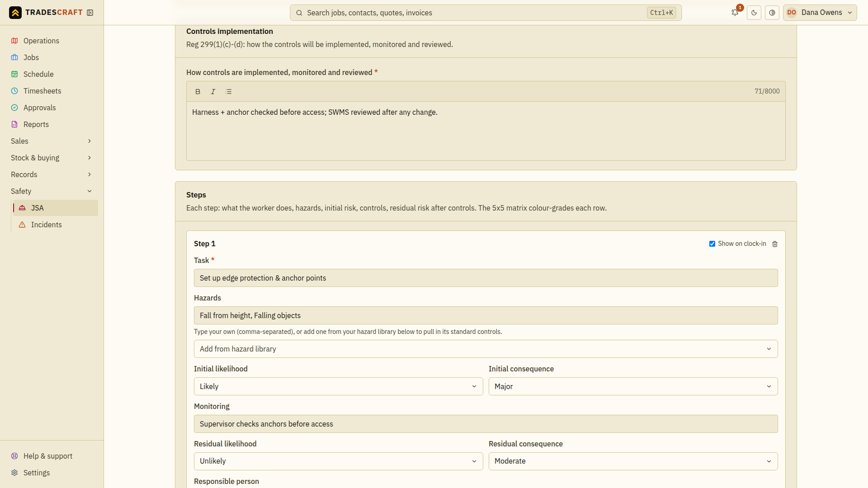Expand the Stock & buying section
Viewport: 868px width, 488px height.
[52, 158]
